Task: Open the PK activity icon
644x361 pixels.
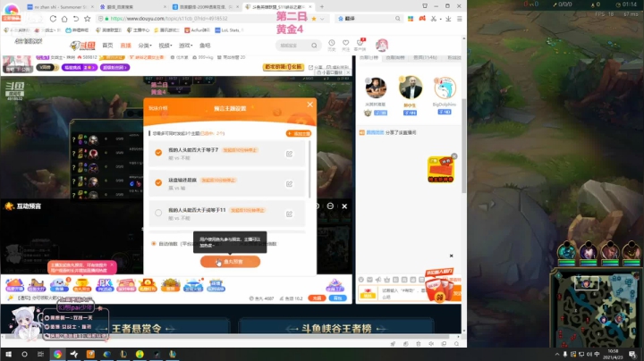Action: 105,285
